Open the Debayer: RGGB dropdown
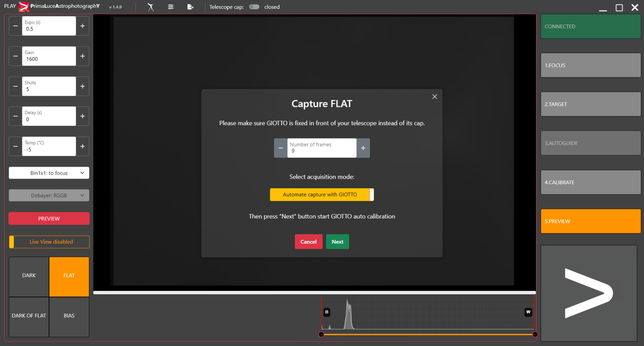The height and width of the screenshot is (346, 644). click(x=49, y=195)
